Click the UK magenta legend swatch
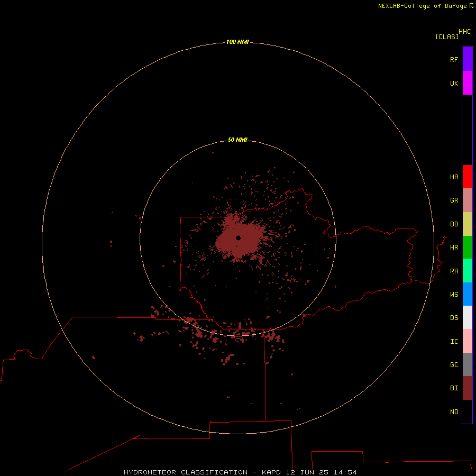Screen dimensions: 476x476 (x=467, y=83)
